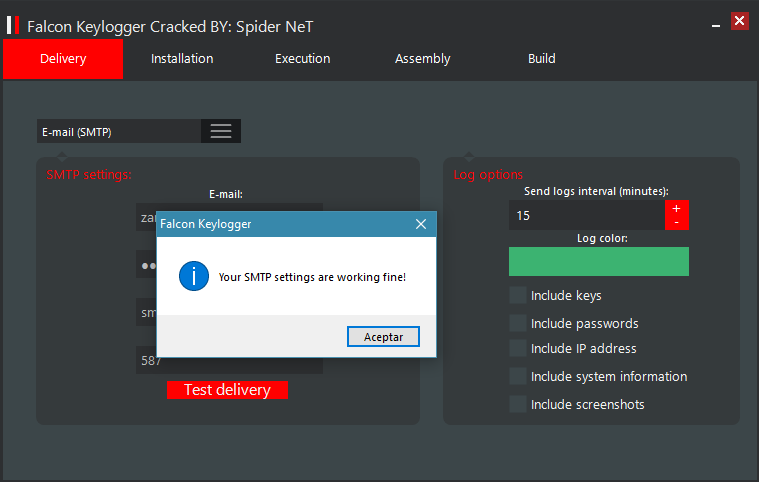759x482 pixels.
Task: Click the 'Log options' heading
Action: pyautogui.click(x=488, y=175)
